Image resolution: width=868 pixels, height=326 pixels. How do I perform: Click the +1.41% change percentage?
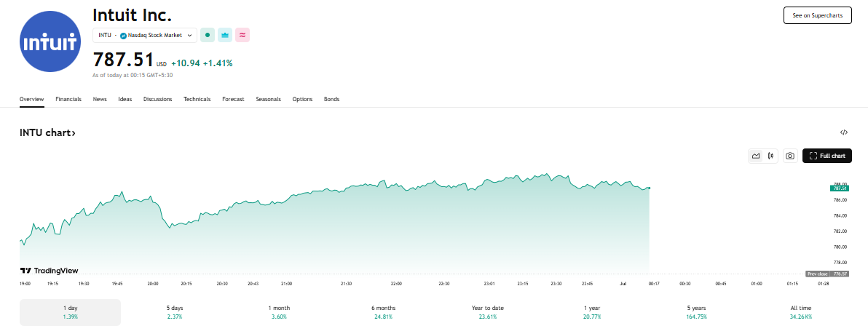pos(218,63)
